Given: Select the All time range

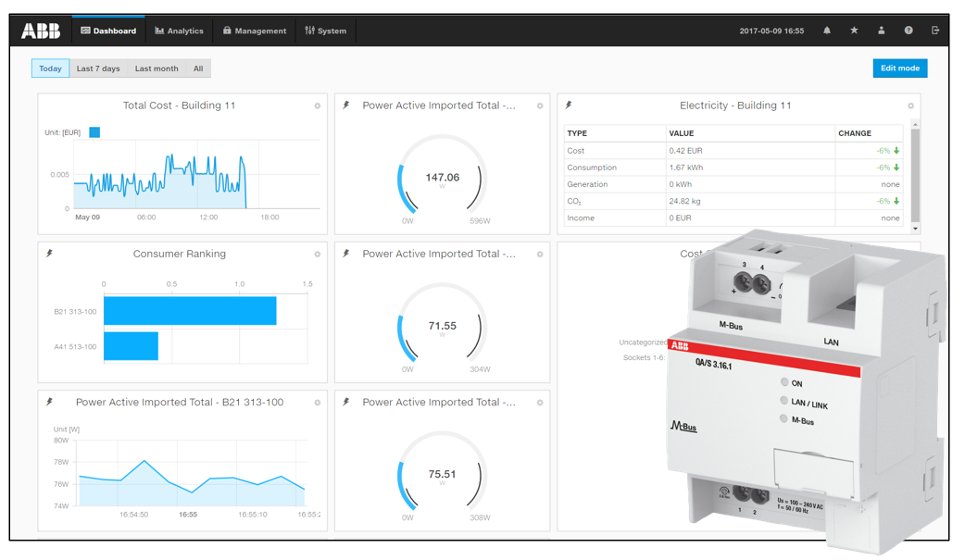Looking at the screenshot, I should 198,68.
